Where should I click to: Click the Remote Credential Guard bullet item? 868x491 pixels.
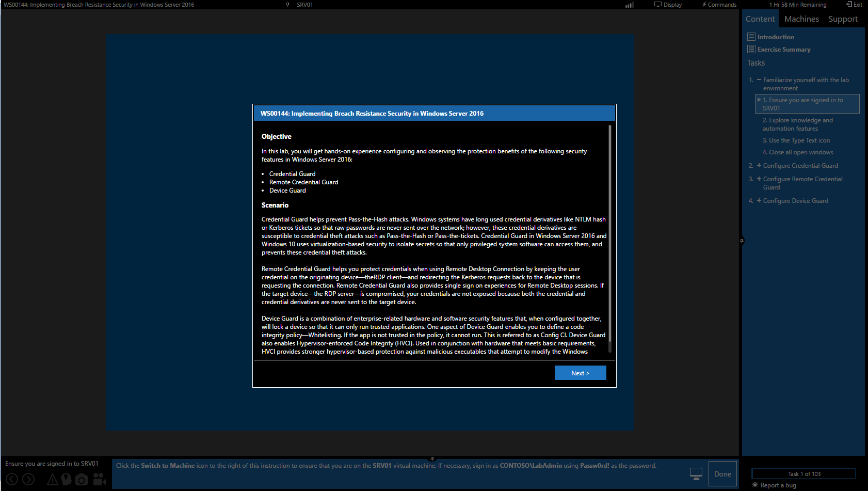pos(303,182)
